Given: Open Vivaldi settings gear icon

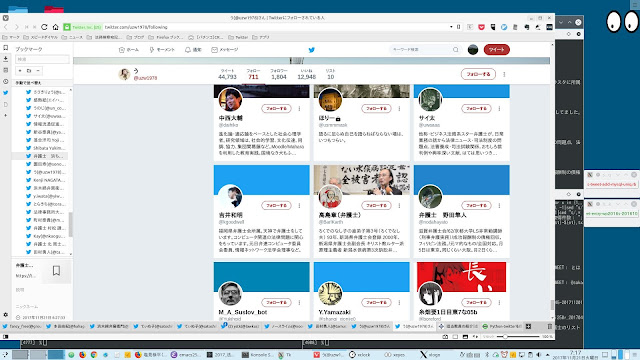Looking at the screenshot, I should (5, 315).
